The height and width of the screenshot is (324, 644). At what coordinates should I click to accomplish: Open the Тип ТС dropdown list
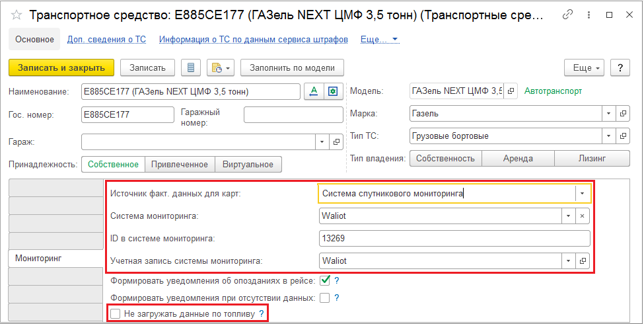pyautogui.click(x=608, y=136)
